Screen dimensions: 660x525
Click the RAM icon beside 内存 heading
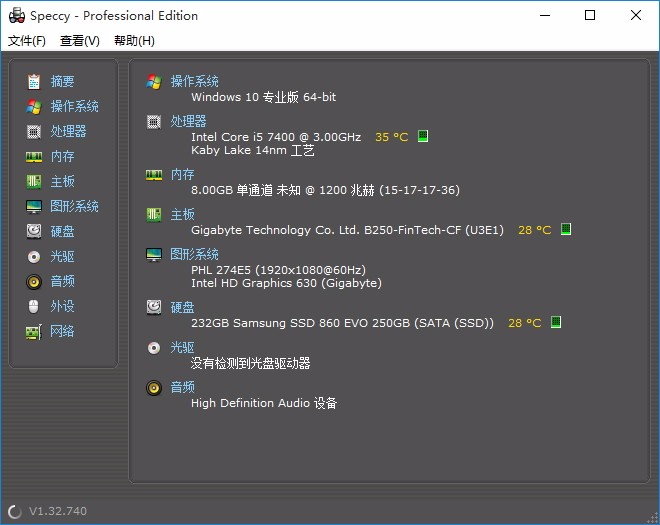pyautogui.click(x=154, y=175)
